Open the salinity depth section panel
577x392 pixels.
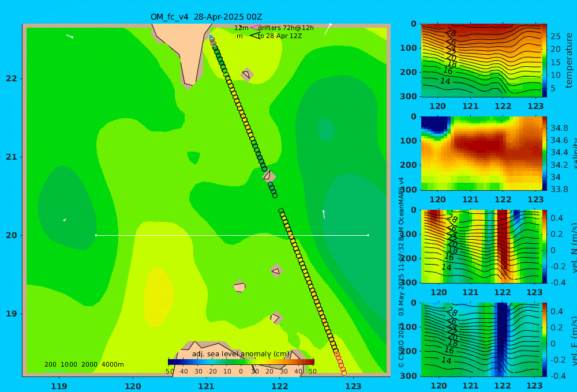481,153
